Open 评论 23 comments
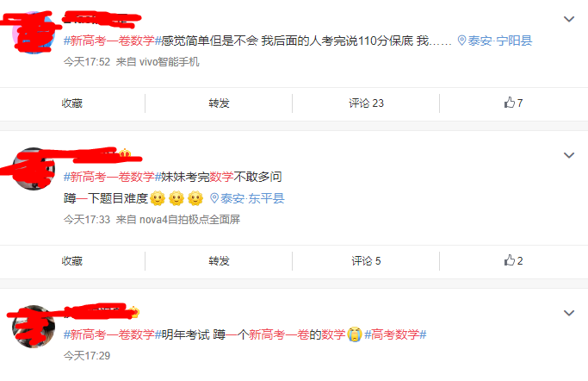This screenshot has width=588, height=381. coord(367,103)
